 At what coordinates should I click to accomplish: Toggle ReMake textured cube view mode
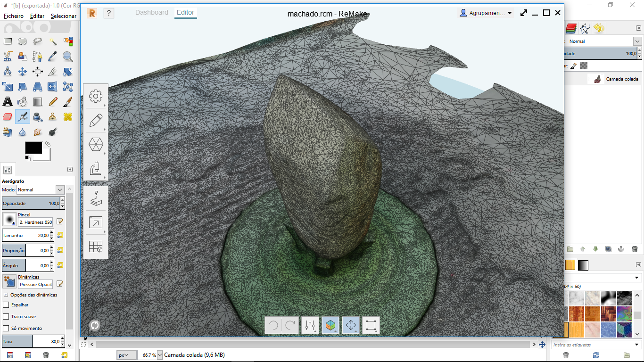click(330, 325)
